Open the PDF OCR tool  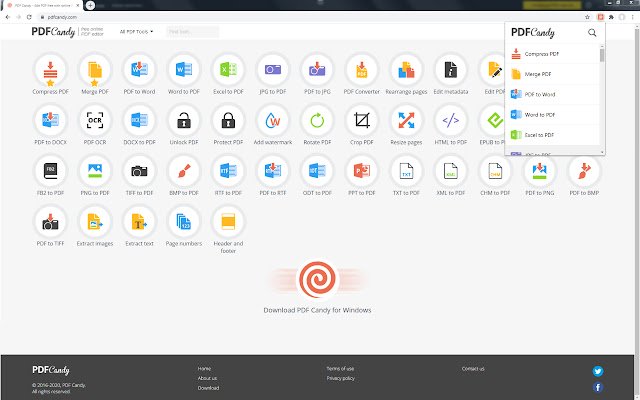coord(95,121)
